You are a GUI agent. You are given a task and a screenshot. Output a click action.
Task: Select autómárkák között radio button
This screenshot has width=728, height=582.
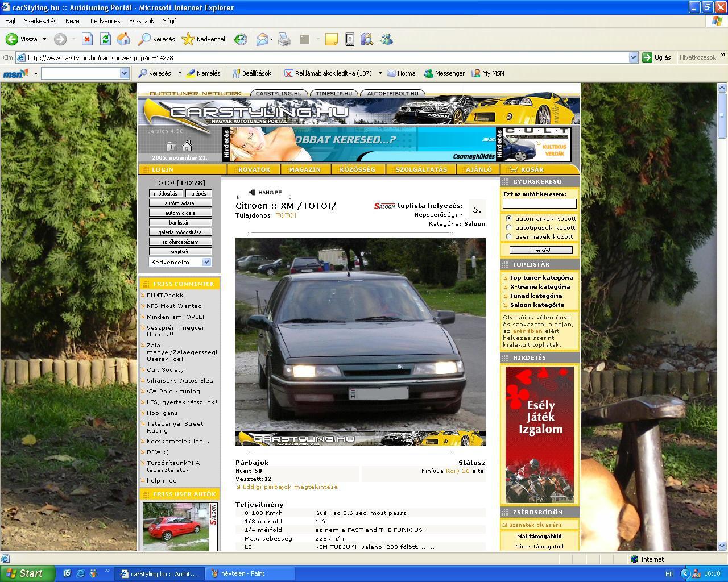coord(509,218)
